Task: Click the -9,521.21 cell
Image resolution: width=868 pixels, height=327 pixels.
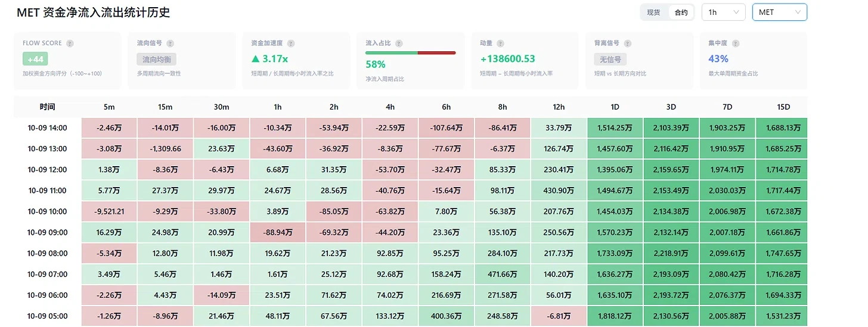Action: tap(109, 211)
